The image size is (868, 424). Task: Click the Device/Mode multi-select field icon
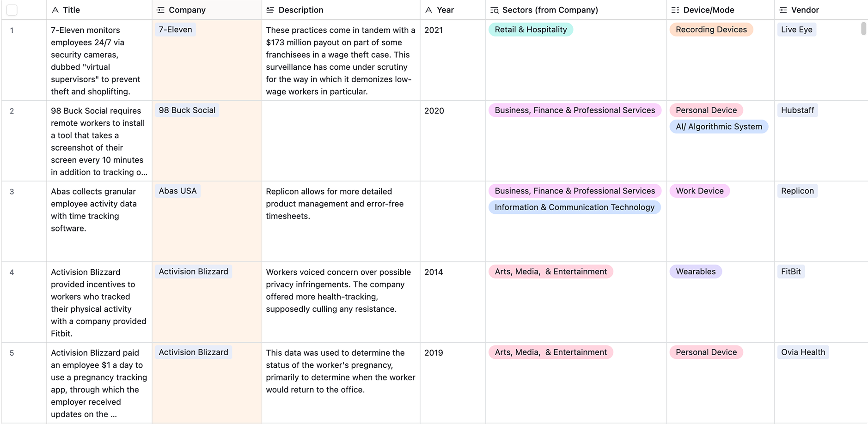click(675, 10)
